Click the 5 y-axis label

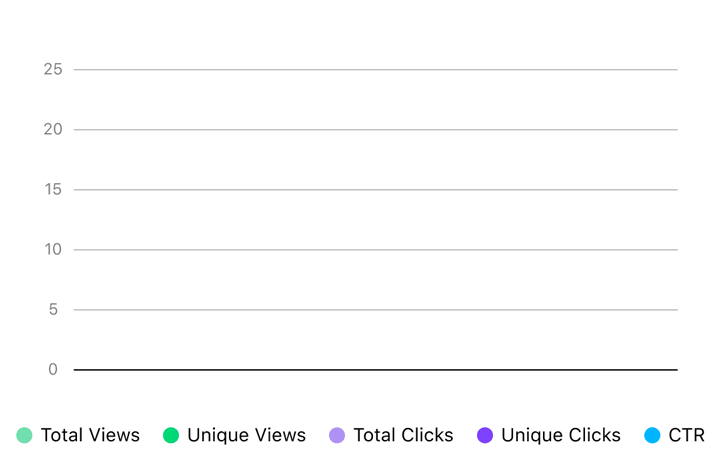point(53,309)
